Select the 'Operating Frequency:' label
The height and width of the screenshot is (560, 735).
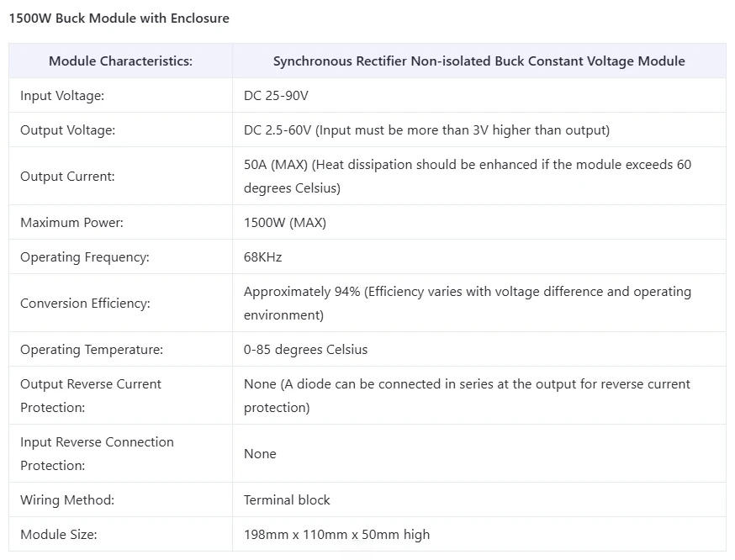84,257
